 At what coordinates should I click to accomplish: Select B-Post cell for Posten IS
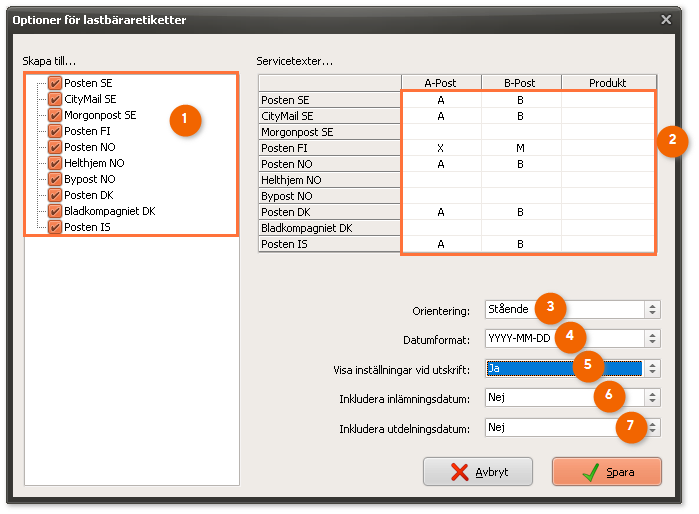(521, 244)
